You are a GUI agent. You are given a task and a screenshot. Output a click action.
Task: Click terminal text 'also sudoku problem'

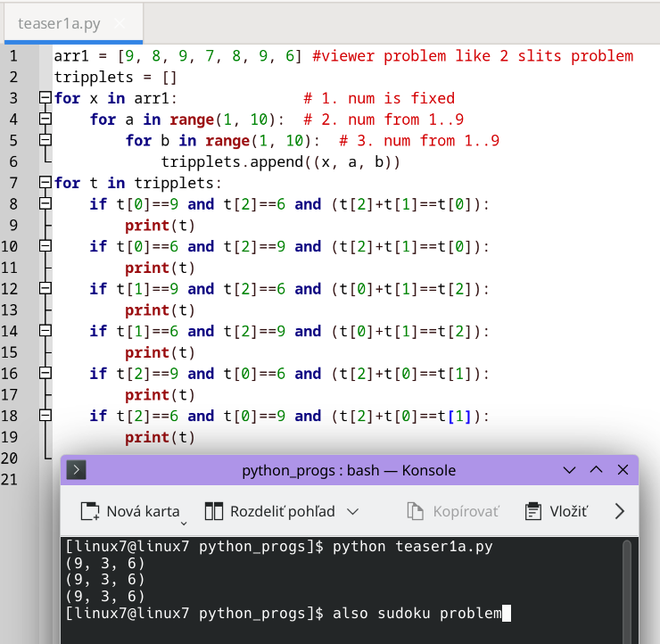(417, 614)
